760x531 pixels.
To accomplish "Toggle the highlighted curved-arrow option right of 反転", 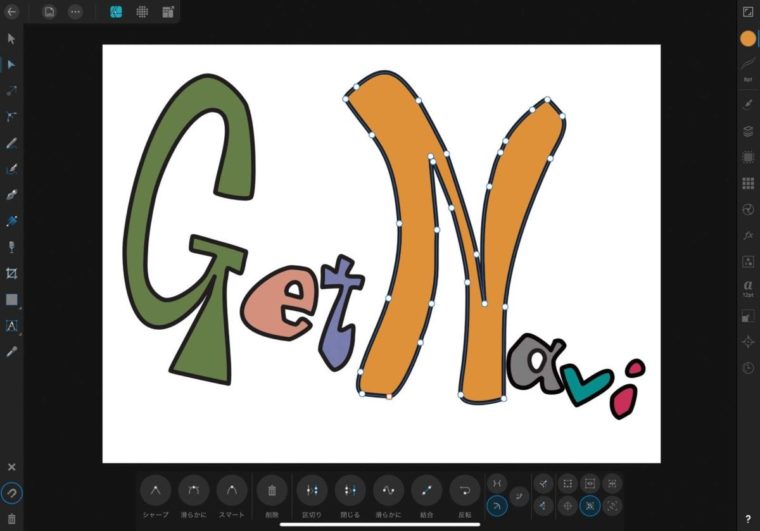I will 496,506.
